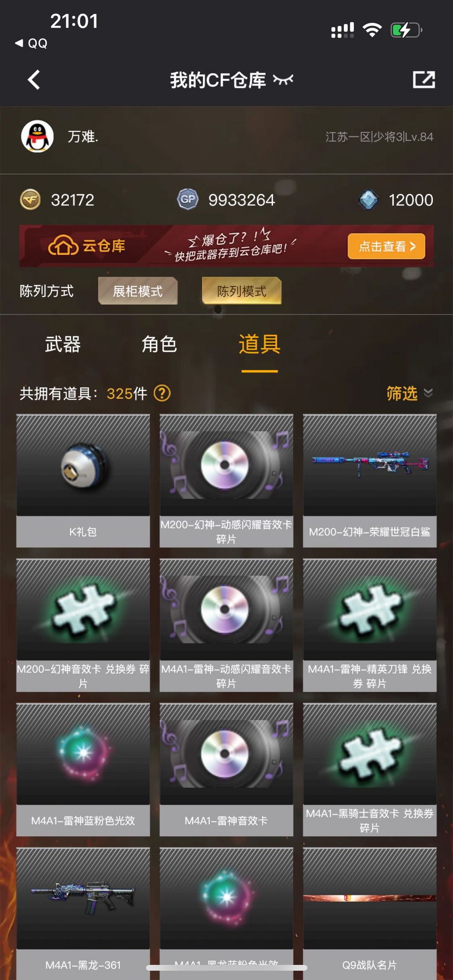Viewport: 453px width, 980px height.
Task: Tap the back arrow icon
Action: [x=34, y=80]
